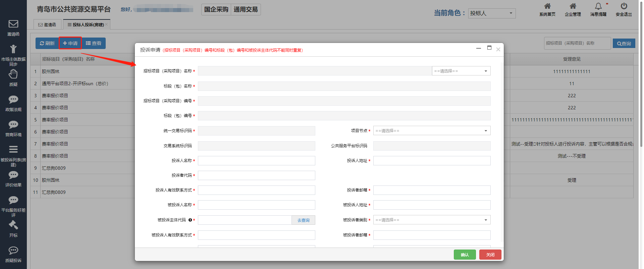This screenshot has height=269, width=644.
Task: Close the 投诉申请 dialog with X
Action: pyautogui.click(x=498, y=49)
